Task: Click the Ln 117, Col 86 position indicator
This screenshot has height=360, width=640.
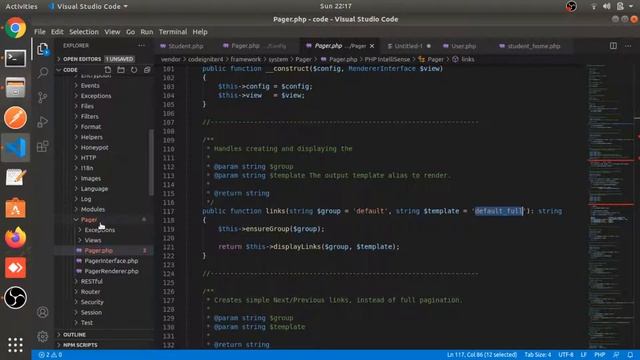Action: (482, 355)
